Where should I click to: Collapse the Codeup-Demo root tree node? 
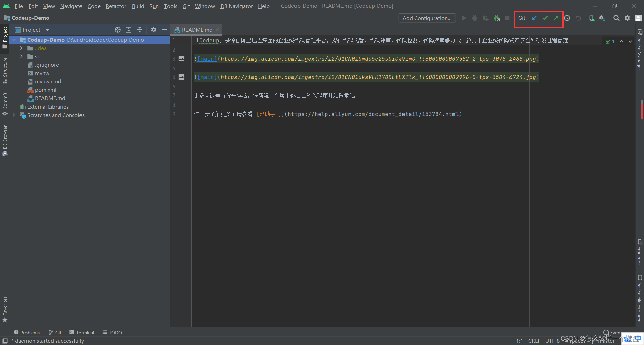(14, 40)
